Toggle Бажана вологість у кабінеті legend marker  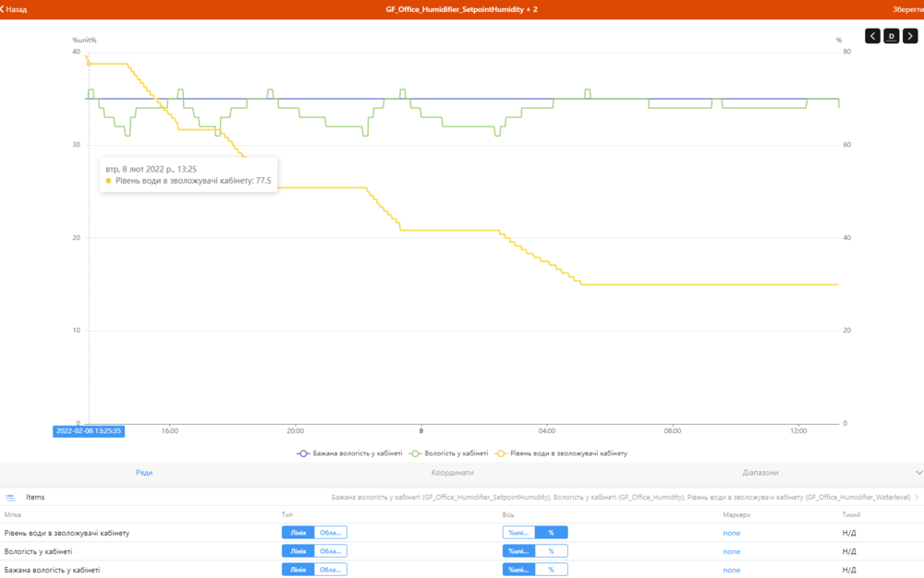[303, 453]
